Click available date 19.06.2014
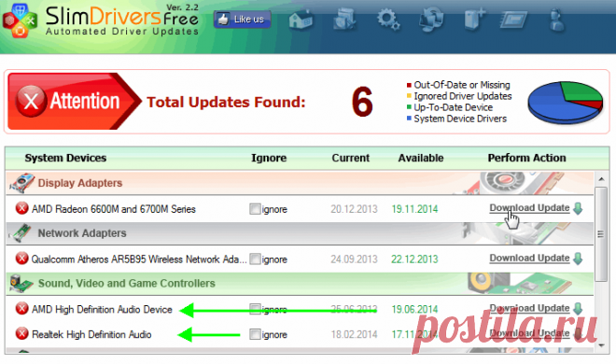Screen dimensions: 616x364 pyautogui.click(x=414, y=310)
